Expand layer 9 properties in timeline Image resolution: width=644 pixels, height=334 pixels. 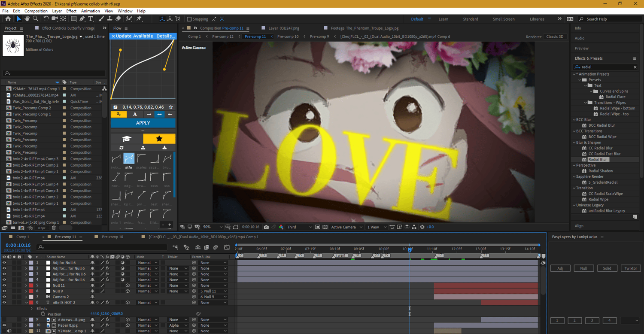tap(26, 320)
